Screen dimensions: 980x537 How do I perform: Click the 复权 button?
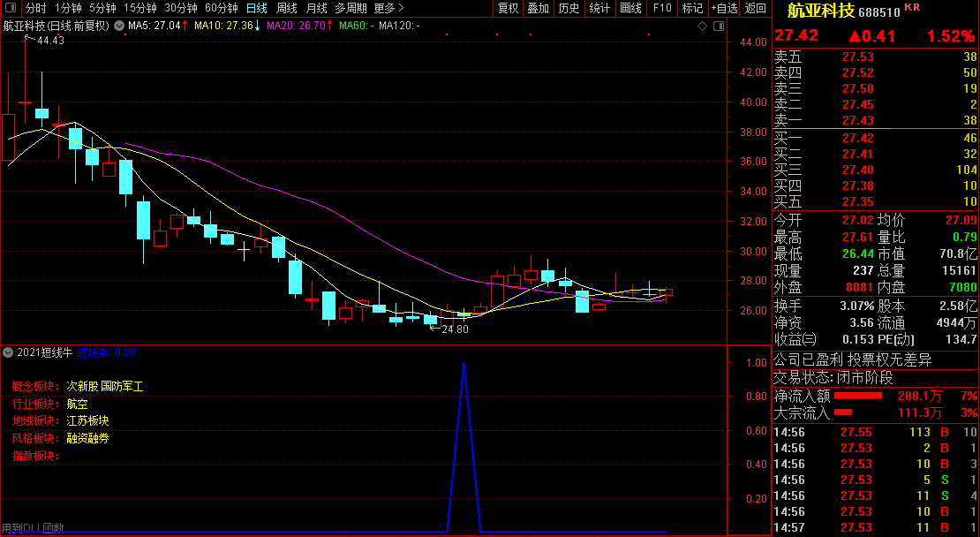click(x=509, y=8)
